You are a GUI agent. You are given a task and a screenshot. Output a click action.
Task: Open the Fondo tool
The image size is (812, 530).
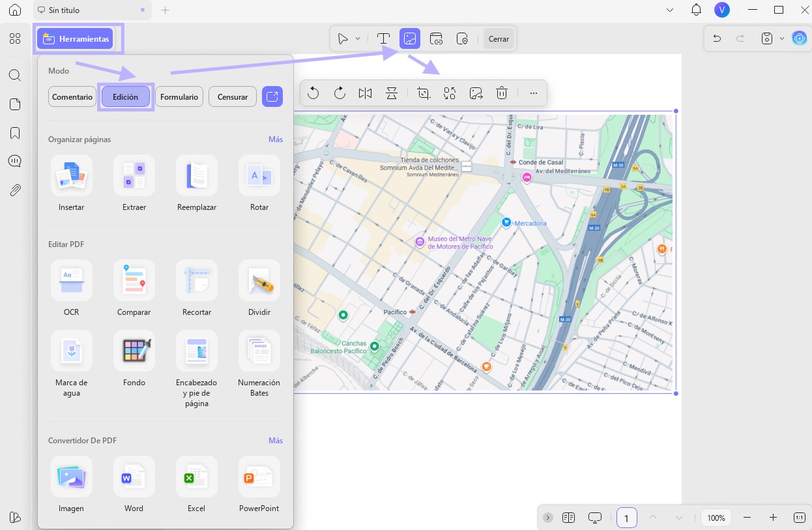click(134, 358)
